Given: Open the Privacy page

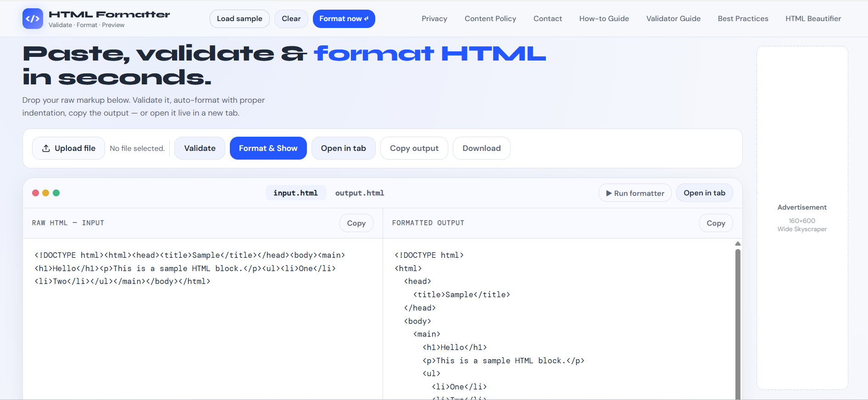Looking at the screenshot, I should (x=434, y=19).
